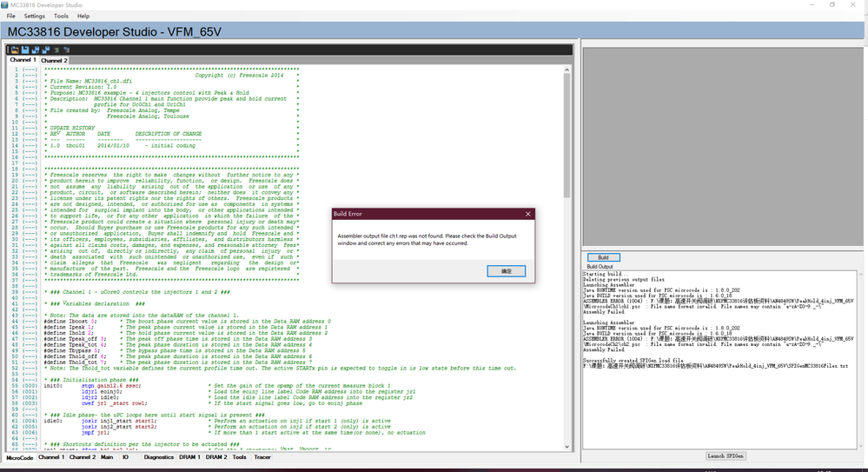The height and width of the screenshot is (472, 868).
Task: Click the '#define Iboost 0;' code line
Action: pyautogui.click(x=70, y=322)
